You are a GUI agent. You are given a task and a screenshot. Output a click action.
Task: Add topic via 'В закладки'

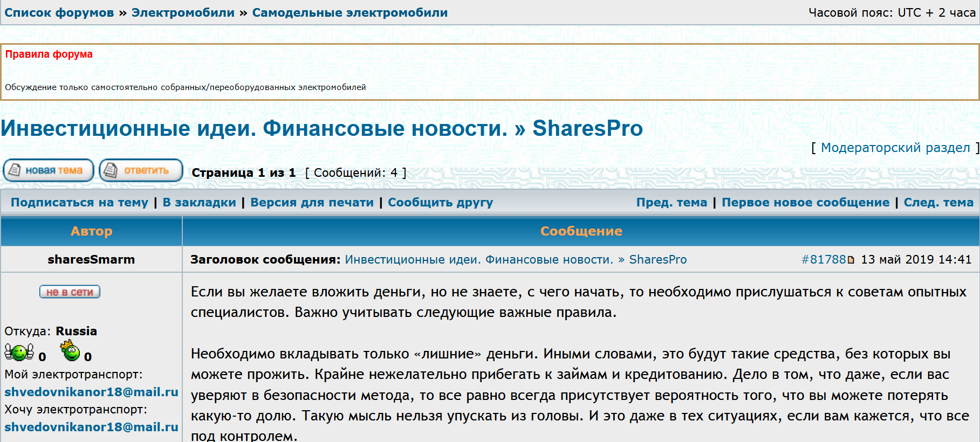point(199,203)
